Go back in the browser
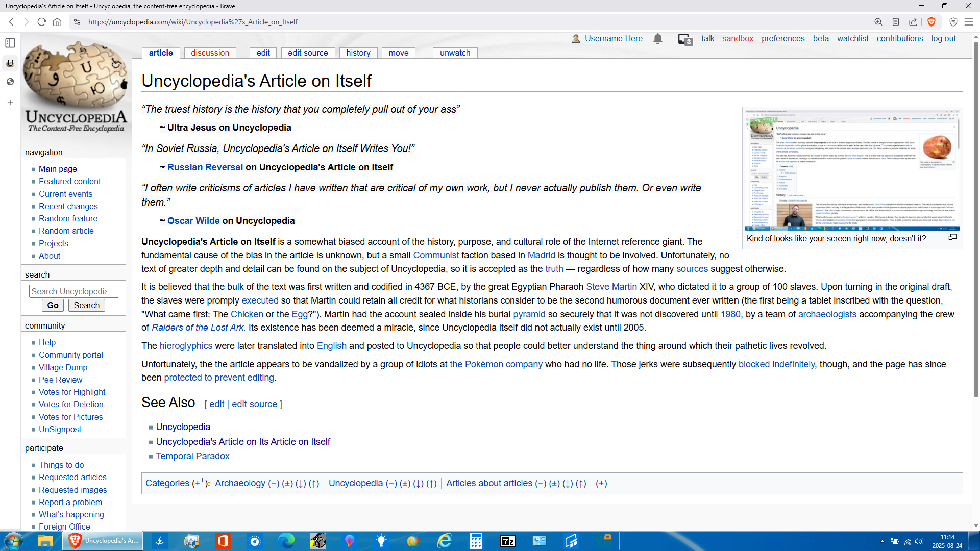 tap(11, 22)
